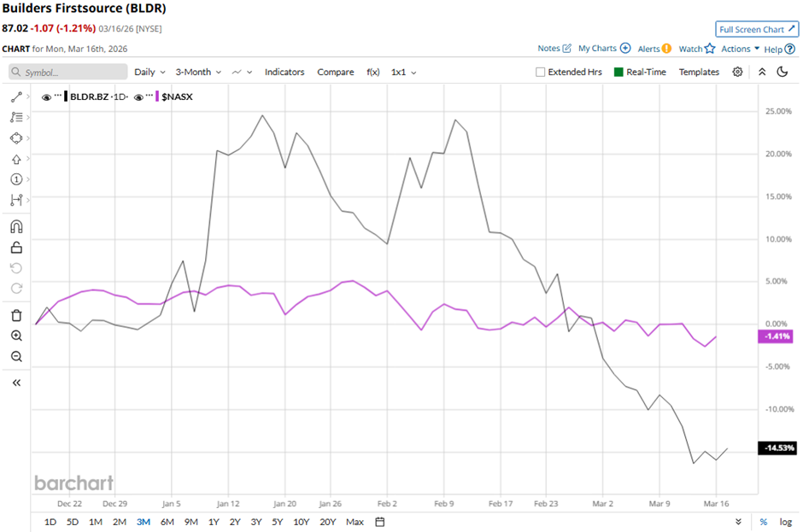Toggle the $NASX series visibility eye

pos(138,97)
